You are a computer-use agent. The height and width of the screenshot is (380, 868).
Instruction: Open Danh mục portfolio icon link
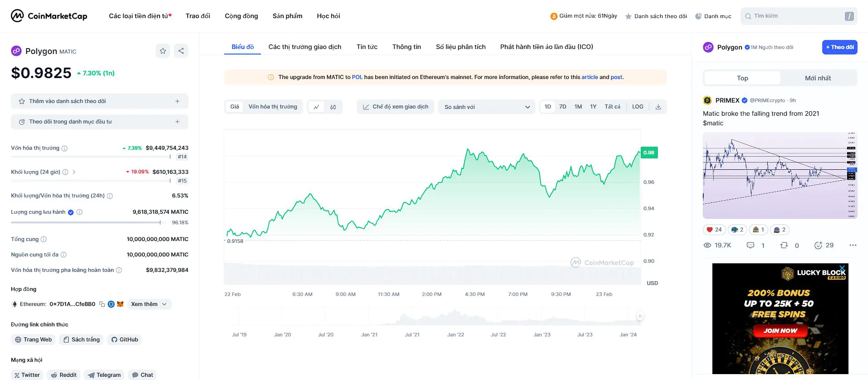[x=713, y=16]
